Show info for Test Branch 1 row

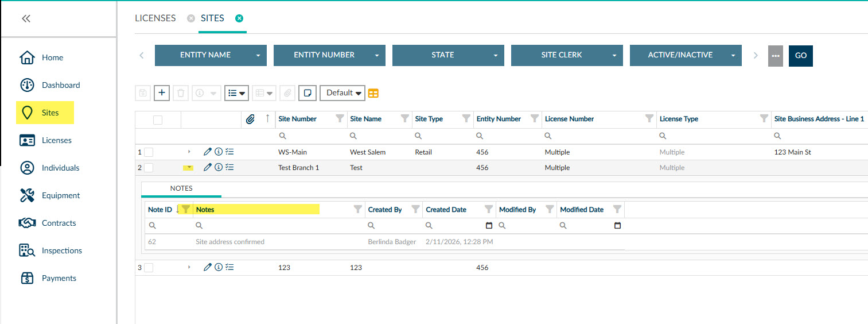pos(219,167)
